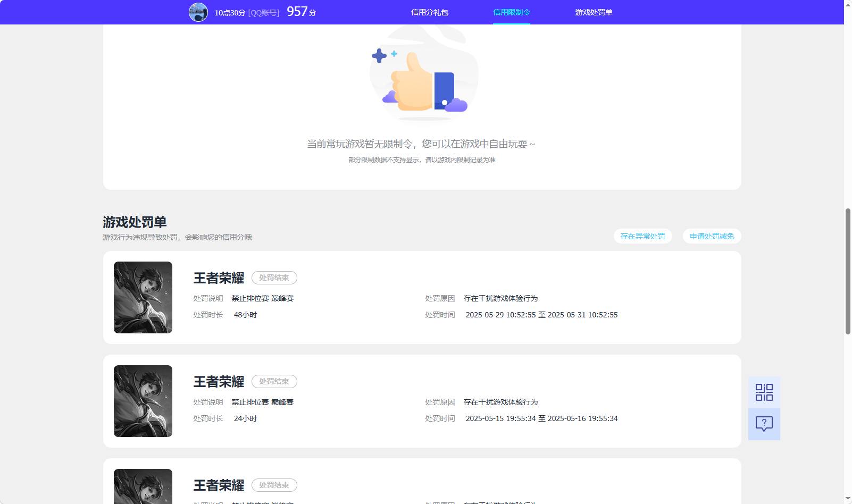852x504 pixels.
Task: Click the 申请处罚减免 button
Action: pos(712,236)
